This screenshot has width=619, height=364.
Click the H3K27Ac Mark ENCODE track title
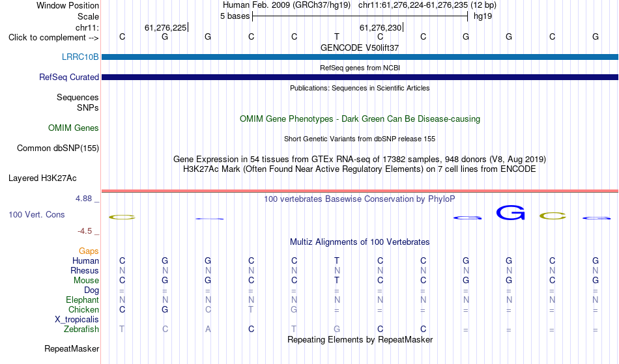click(x=360, y=169)
